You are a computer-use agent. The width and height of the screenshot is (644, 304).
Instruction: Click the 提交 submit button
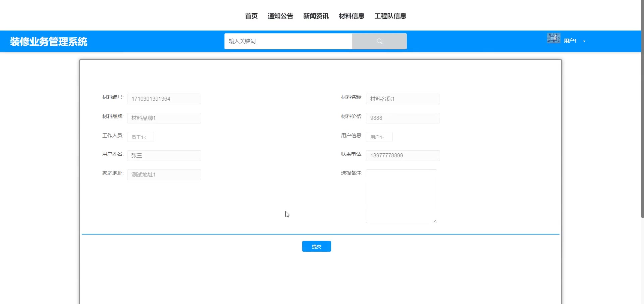pyautogui.click(x=316, y=246)
